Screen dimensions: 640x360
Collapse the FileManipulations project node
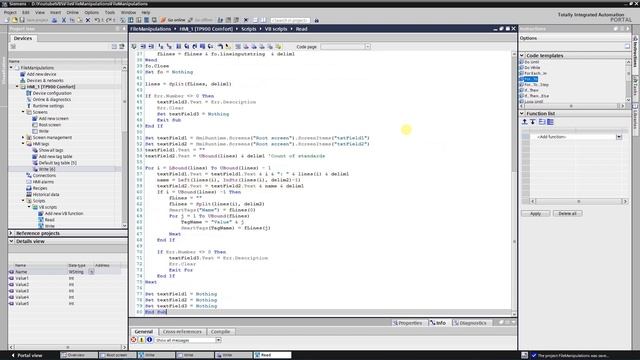11,68
